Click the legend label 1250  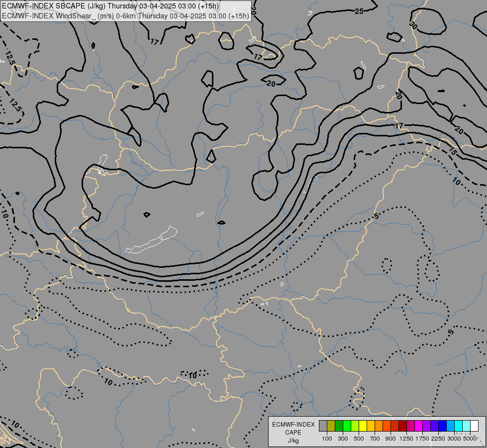click(x=406, y=439)
